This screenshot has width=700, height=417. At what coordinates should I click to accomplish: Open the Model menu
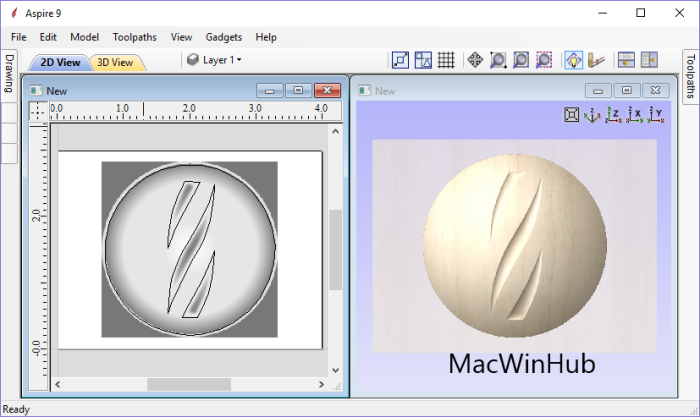(84, 37)
